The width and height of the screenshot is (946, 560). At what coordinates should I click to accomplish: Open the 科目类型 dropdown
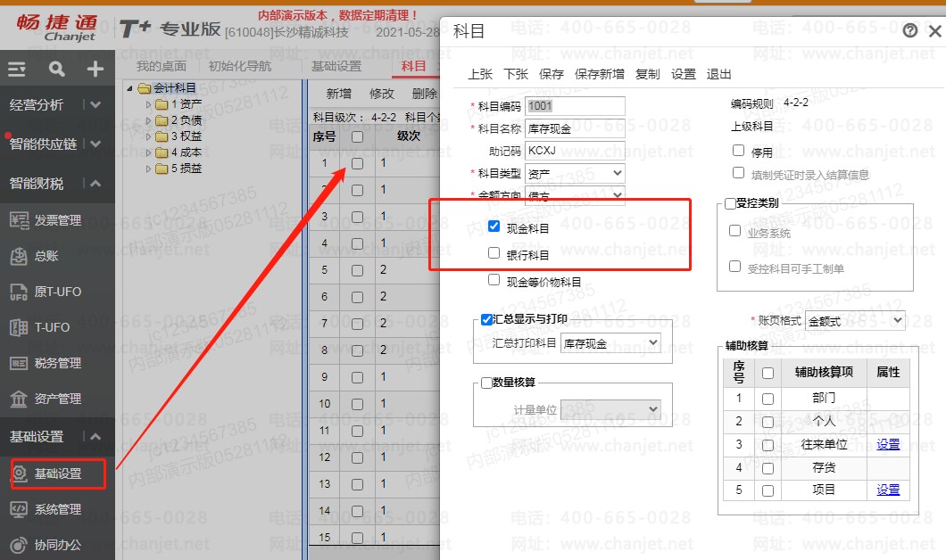[x=575, y=174]
